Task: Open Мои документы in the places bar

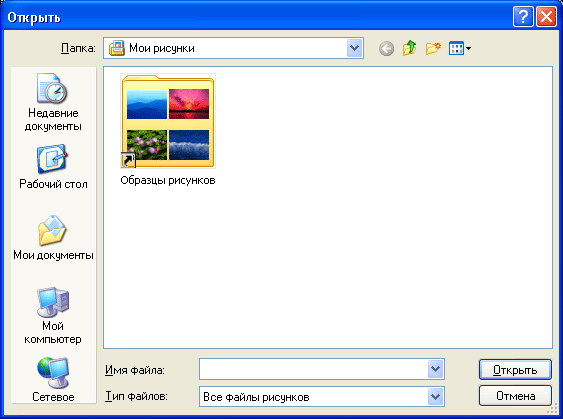Action: pyautogui.click(x=53, y=238)
